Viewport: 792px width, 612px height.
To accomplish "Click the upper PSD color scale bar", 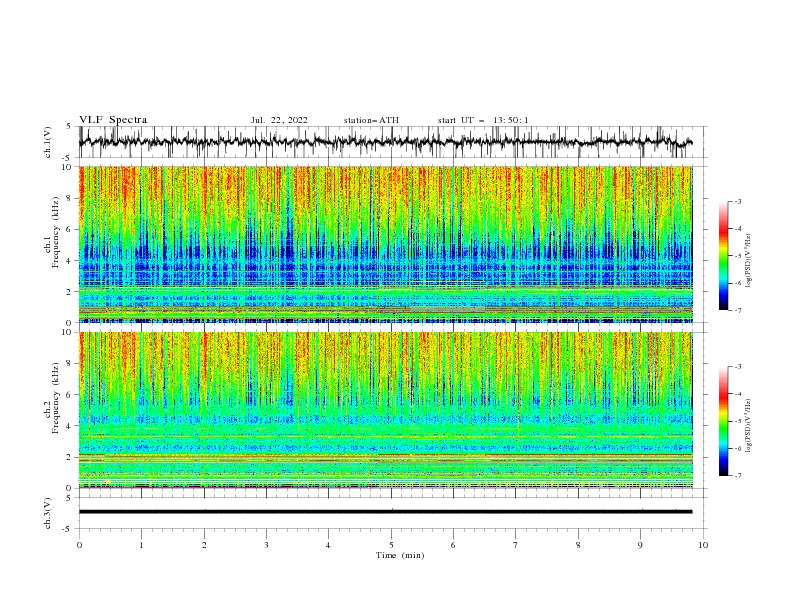I will click(723, 256).
